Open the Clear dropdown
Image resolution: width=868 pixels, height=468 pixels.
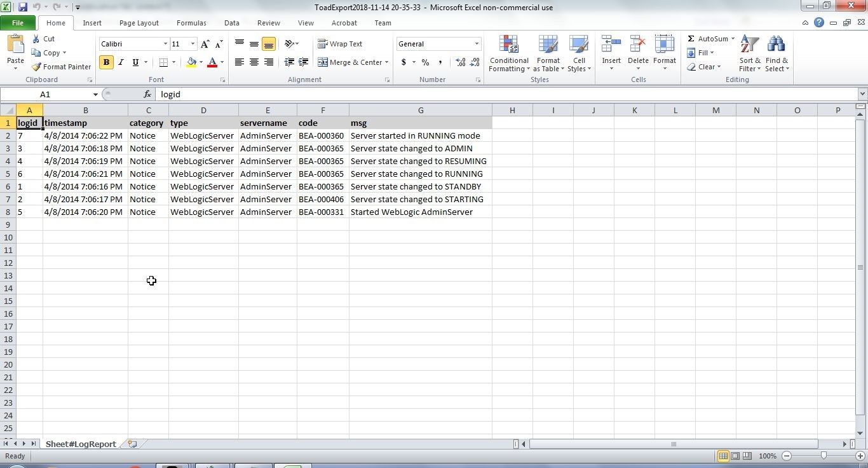[703, 67]
